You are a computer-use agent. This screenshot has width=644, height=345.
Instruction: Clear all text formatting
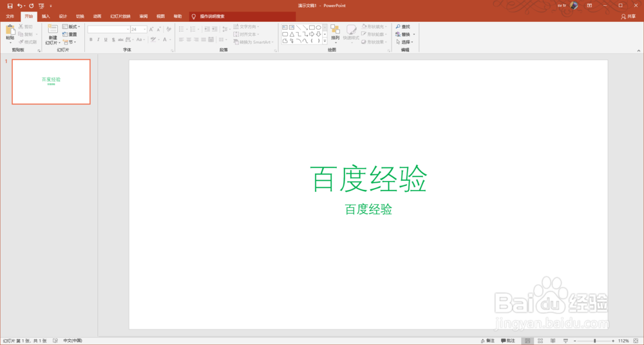(169, 29)
